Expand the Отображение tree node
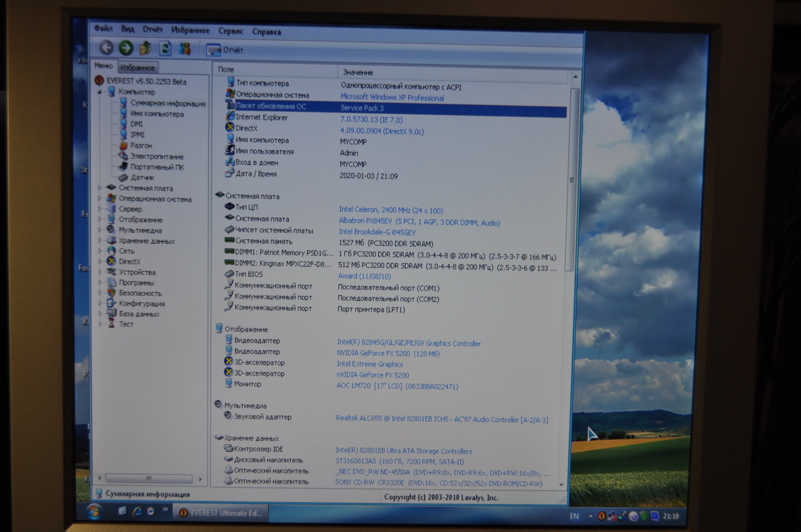 tap(100, 219)
